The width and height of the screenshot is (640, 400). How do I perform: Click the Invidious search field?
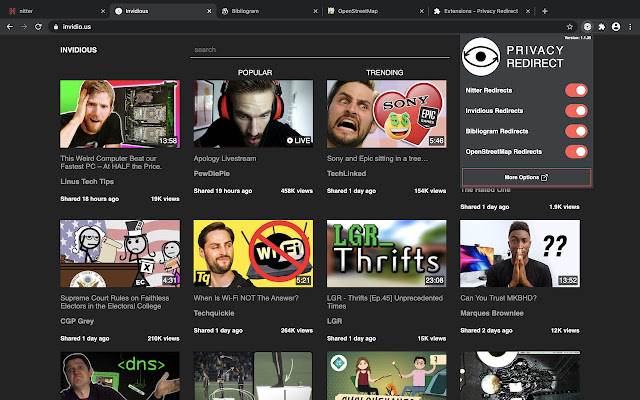pos(320,49)
